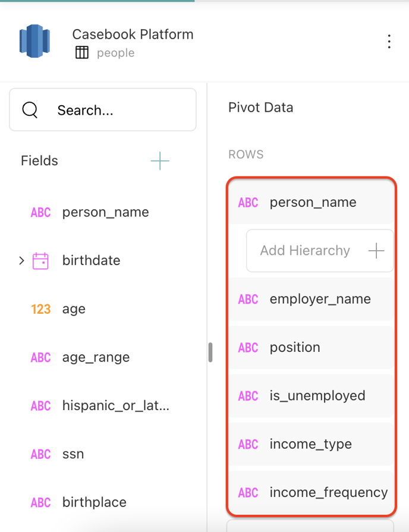The image size is (409, 532).
Task: Select the birthplace field
Action: 94,502
